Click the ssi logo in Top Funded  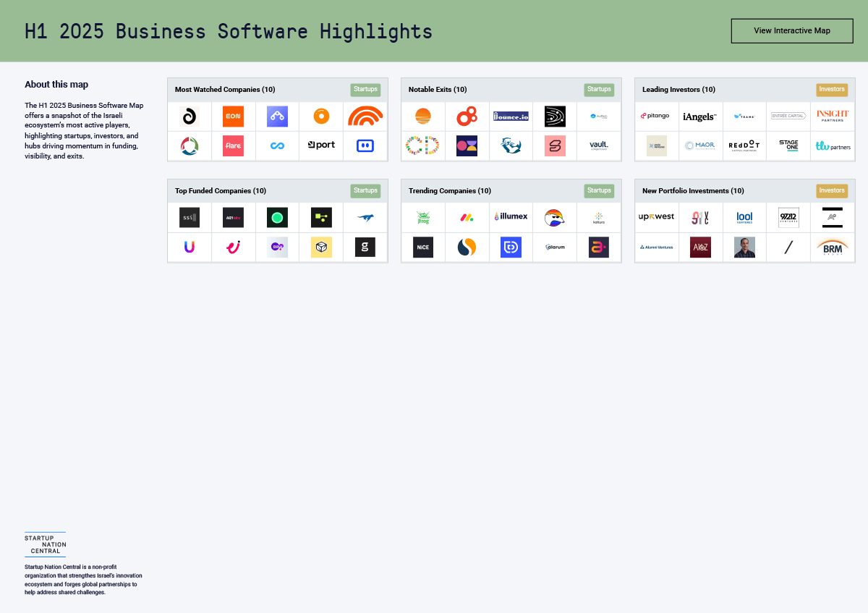[190, 217]
